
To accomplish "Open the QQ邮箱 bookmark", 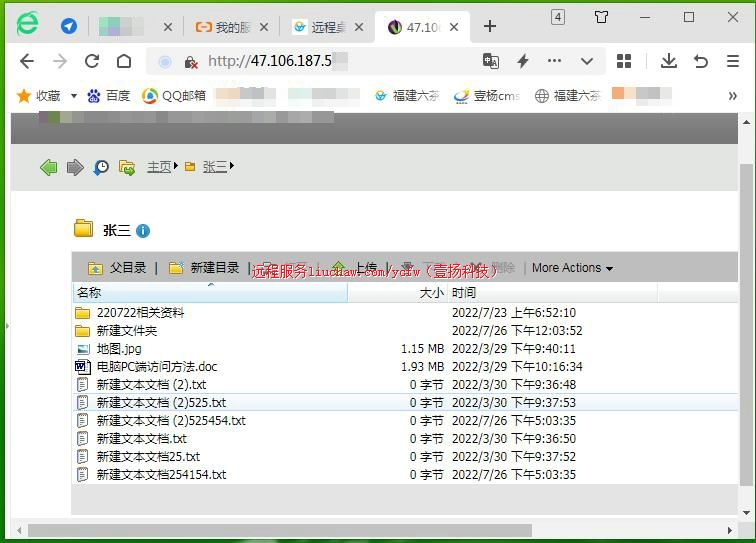I will (174, 96).
